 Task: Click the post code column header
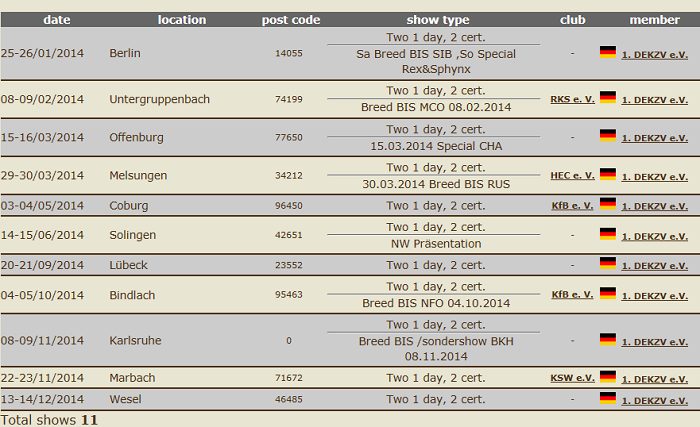tap(291, 20)
